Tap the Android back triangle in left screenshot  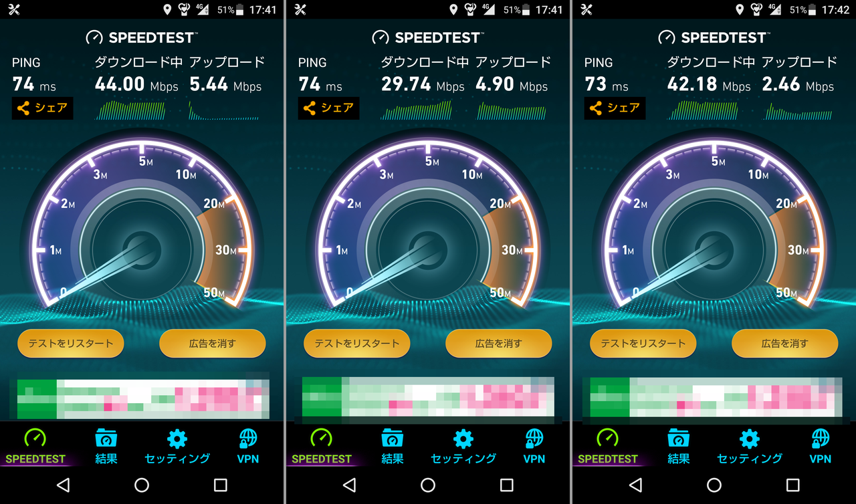pyautogui.click(x=63, y=485)
